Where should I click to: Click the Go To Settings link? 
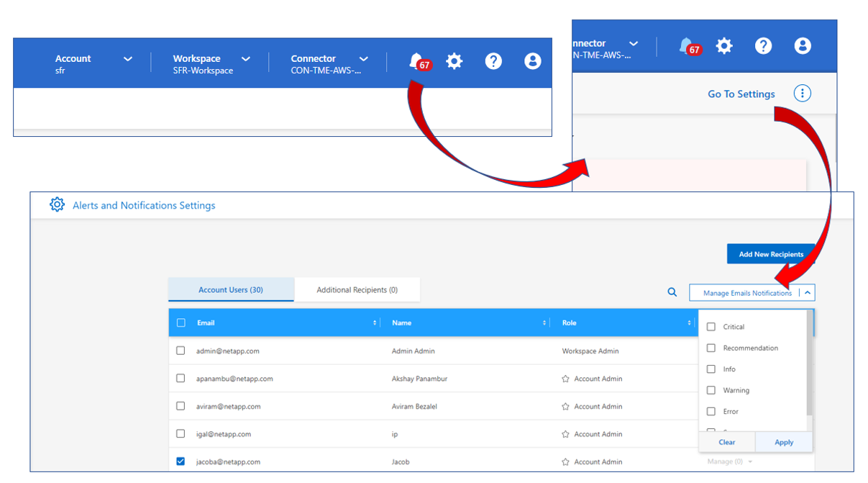point(741,94)
